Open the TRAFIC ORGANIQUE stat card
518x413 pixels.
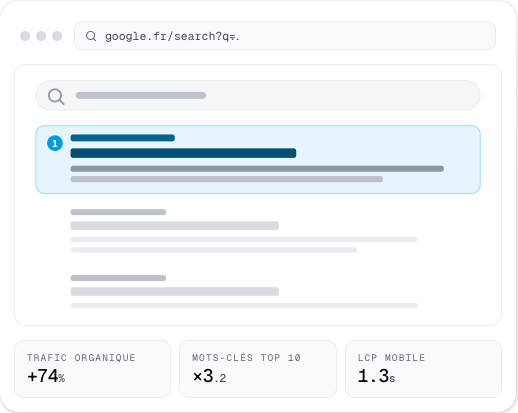point(92,369)
